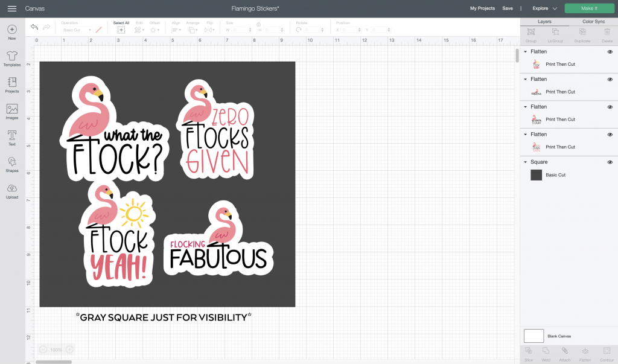618x364 pixels.
Task: Click Save in the header
Action: pyautogui.click(x=507, y=8)
